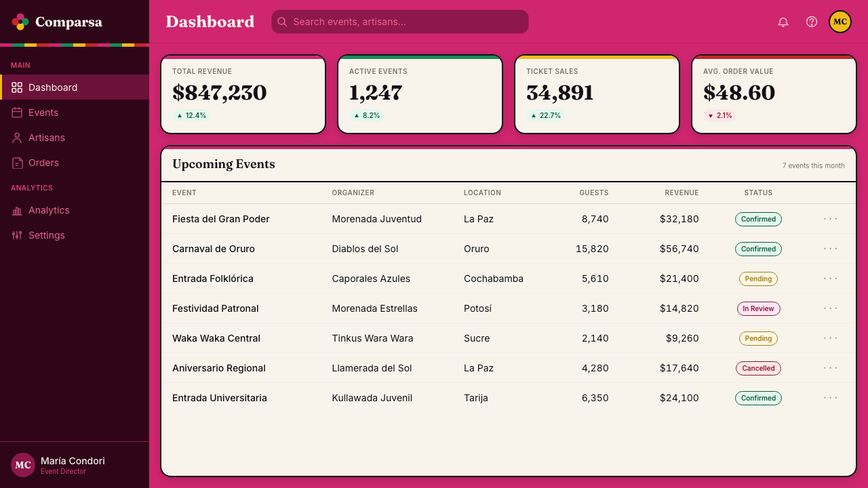The image size is (868, 488).
Task: Sort by the Location column header
Action: point(483,193)
